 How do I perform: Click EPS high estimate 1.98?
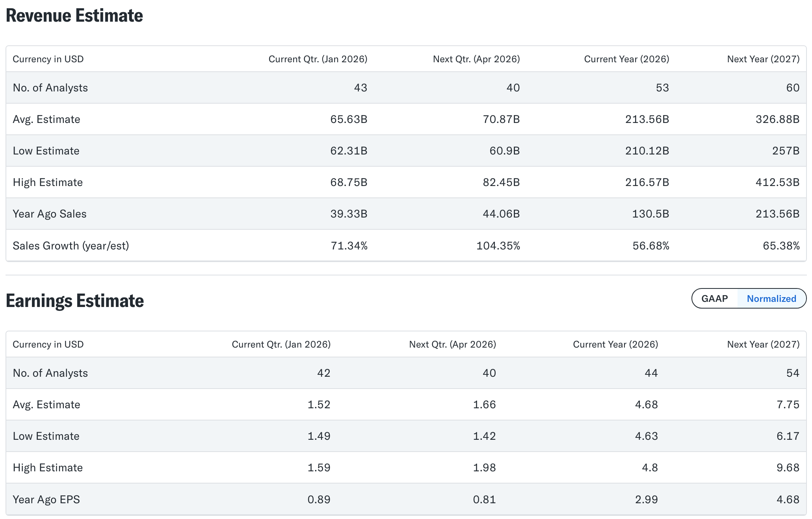click(x=484, y=467)
